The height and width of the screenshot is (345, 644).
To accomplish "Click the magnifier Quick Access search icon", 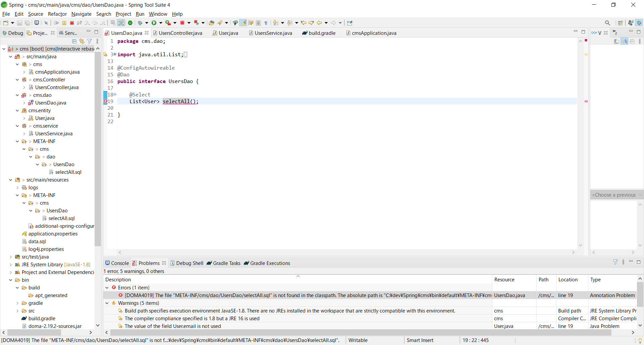I will (607, 23).
